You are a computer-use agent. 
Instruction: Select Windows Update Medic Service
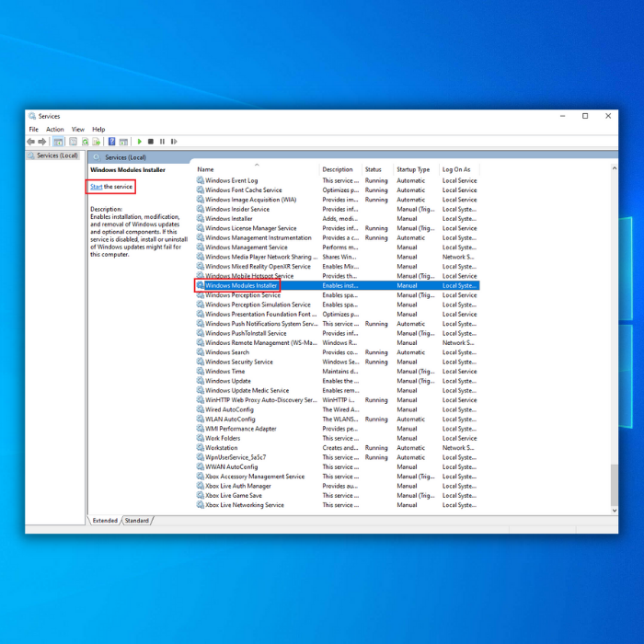point(338,390)
